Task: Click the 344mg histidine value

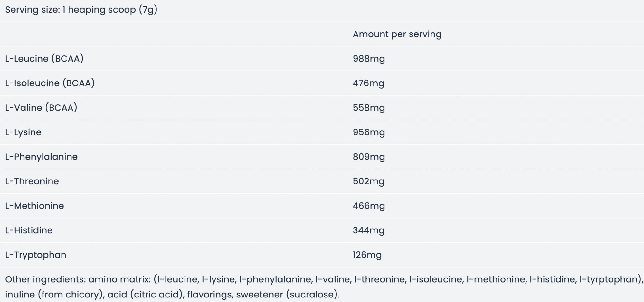Action: point(368,230)
